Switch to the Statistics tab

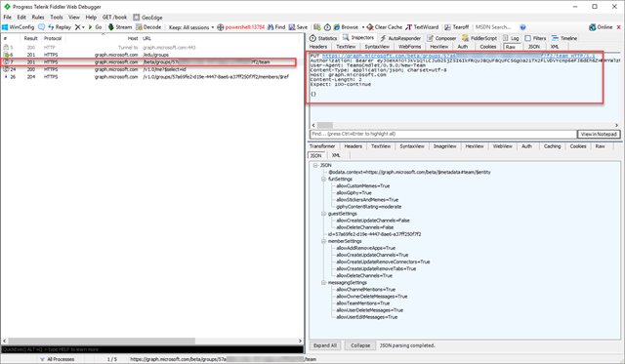click(323, 38)
